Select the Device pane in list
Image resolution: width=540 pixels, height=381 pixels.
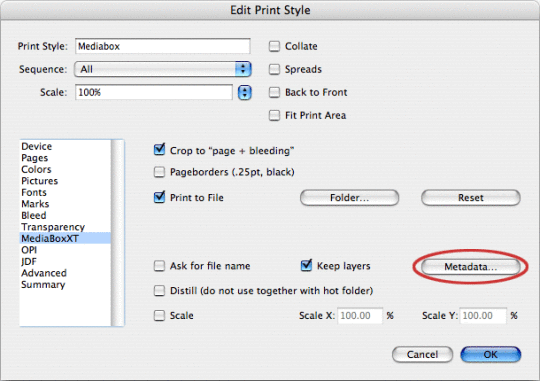pyautogui.click(x=37, y=146)
